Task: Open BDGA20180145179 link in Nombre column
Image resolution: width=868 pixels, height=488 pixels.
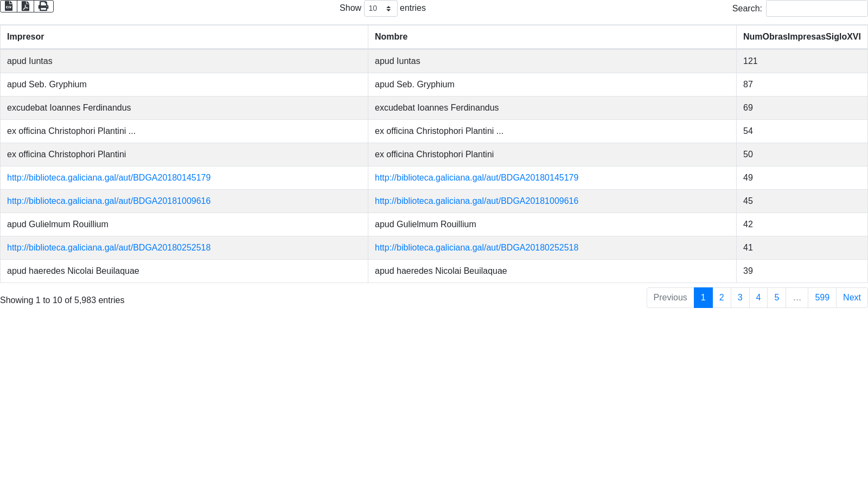Action: click(x=476, y=178)
